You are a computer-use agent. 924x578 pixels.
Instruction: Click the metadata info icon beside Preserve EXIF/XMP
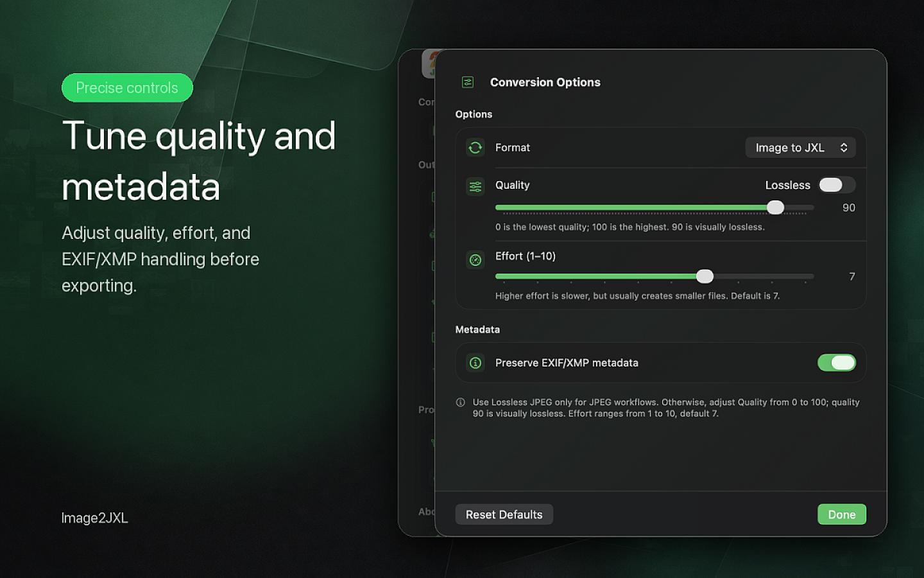coord(475,363)
